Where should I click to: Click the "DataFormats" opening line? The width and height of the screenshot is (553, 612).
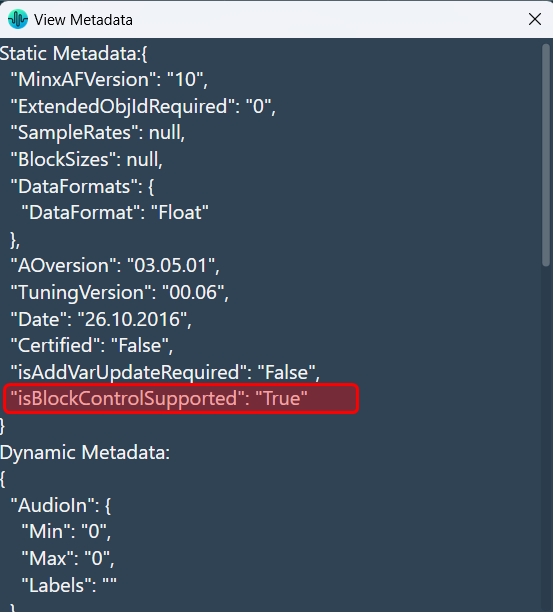click(x=82, y=186)
